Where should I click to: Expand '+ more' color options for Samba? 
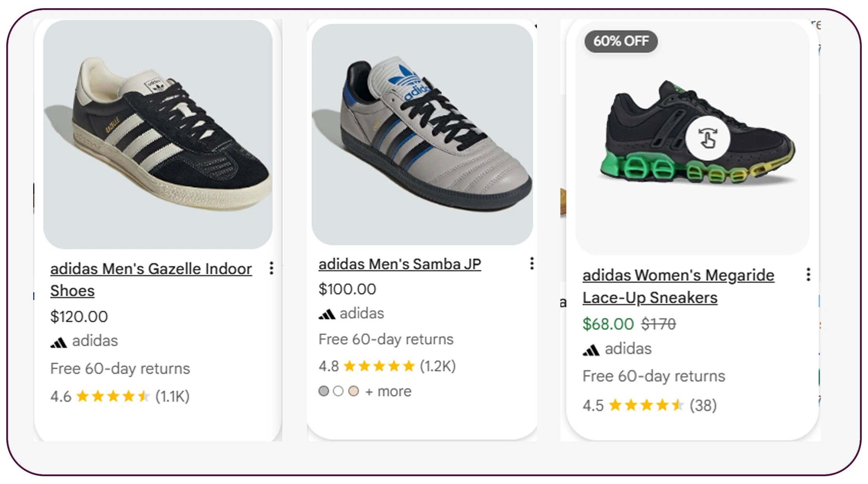(x=388, y=391)
